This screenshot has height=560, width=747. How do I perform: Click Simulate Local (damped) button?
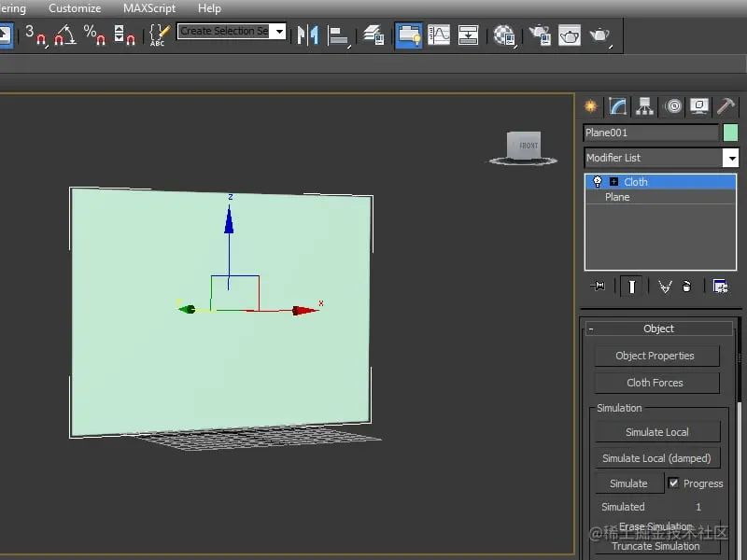(x=657, y=458)
